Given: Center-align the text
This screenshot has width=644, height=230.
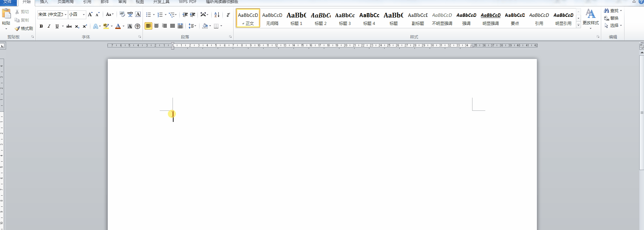Looking at the screenshot, I should (156, 26).
